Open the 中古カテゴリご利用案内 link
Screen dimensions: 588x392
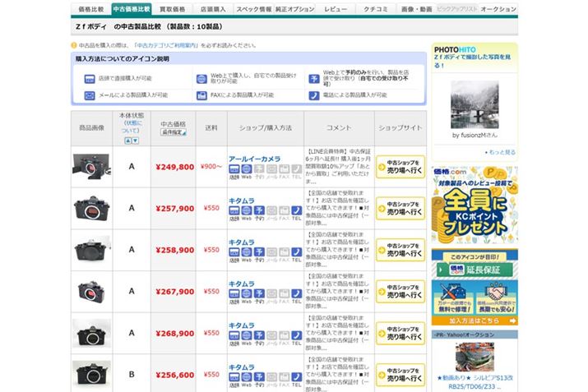tap(166, 44)
